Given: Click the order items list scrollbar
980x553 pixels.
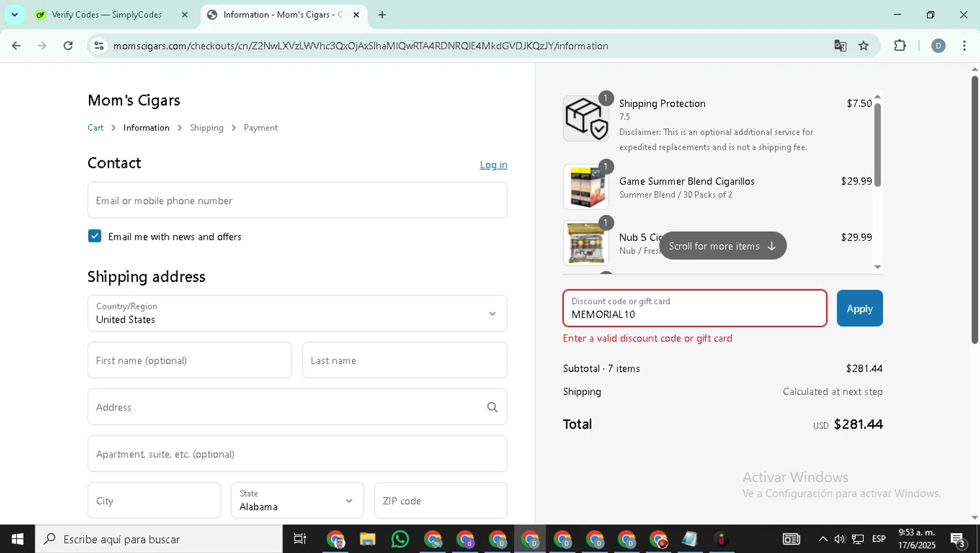Looking at the screenshot, I should click(x=877, y=145).
